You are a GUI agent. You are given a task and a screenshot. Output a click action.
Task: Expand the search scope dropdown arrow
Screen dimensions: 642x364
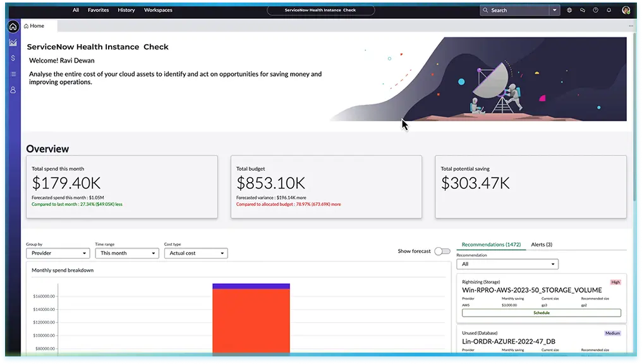pyautogui.click(x=554, y=10)
